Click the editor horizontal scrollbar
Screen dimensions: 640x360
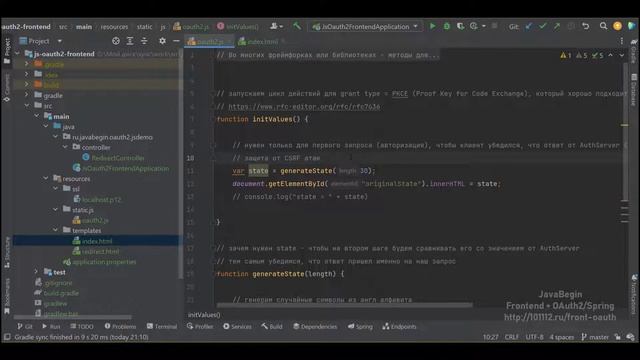click(x=345, y=304)
